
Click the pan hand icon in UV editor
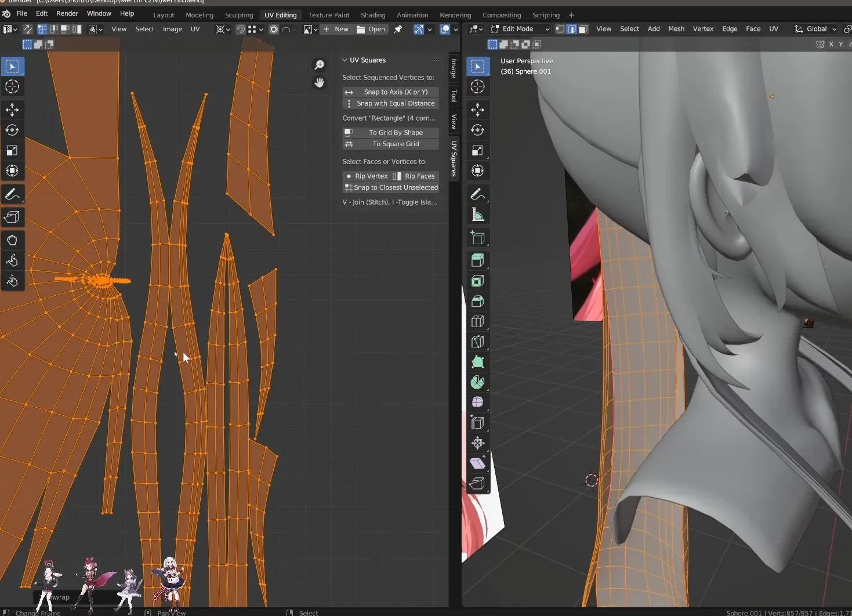point(319,83)
